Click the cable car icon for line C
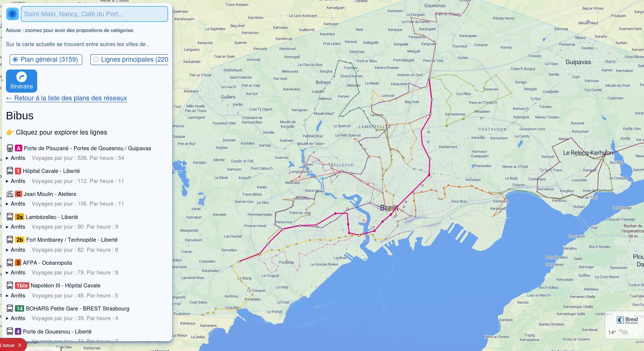The height and width of the screenshot is (351, 644). pyautogui.click(x=10, y=194)
